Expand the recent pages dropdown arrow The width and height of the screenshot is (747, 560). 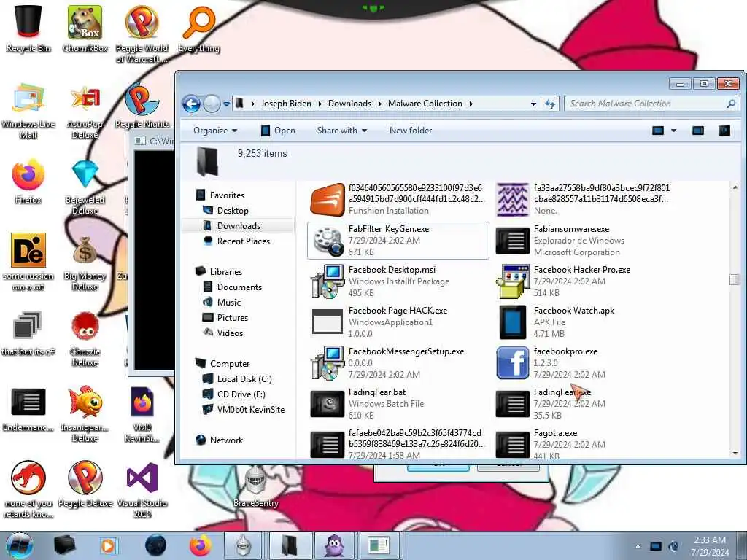226,104
